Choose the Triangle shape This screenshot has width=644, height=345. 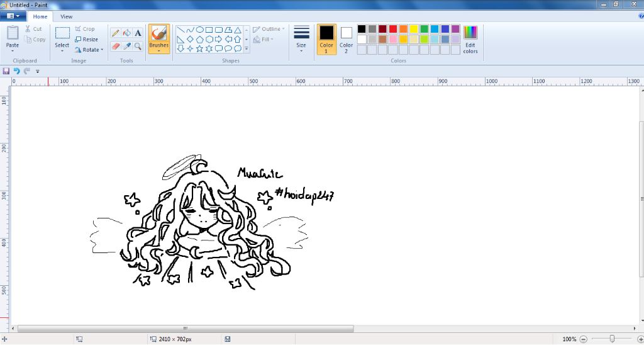pos(237,30)
